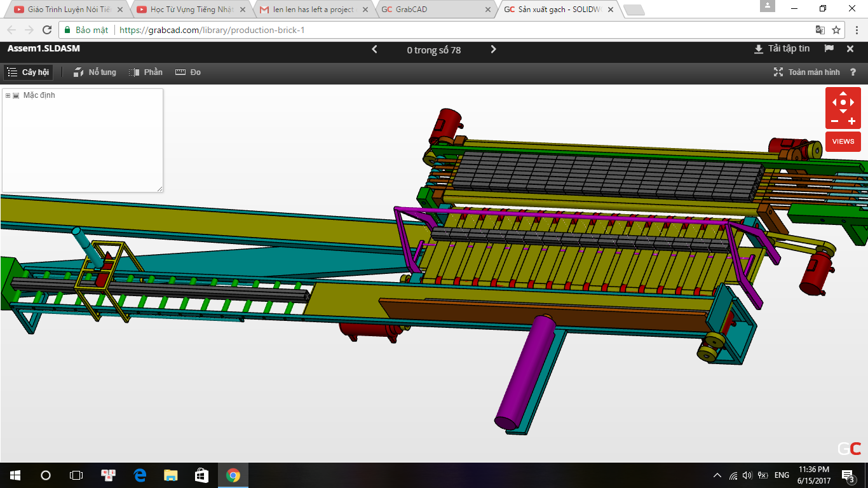Open the Chrome user profile button

click(768, 6)
